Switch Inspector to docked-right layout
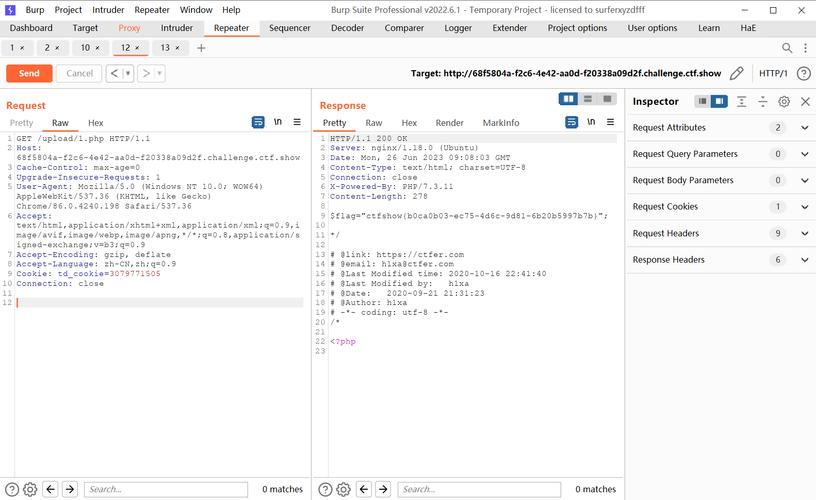This screenshot has height=500, width=816. pos(719,101)
